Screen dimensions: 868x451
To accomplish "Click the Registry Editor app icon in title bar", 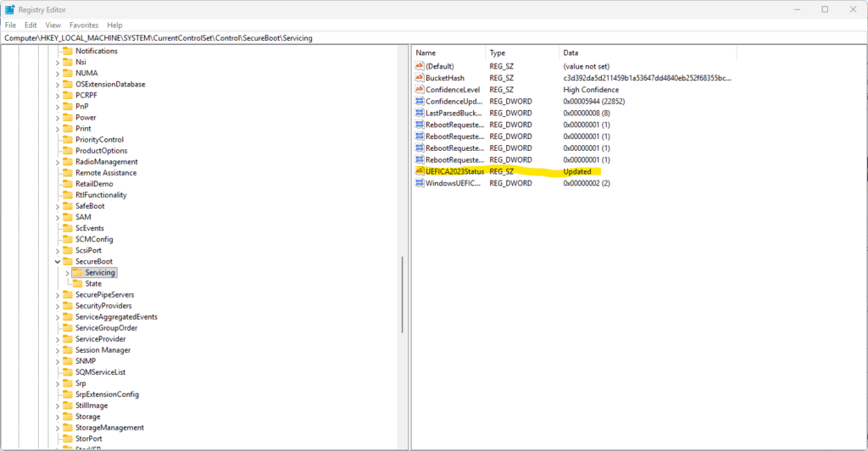I will [10, 9].
